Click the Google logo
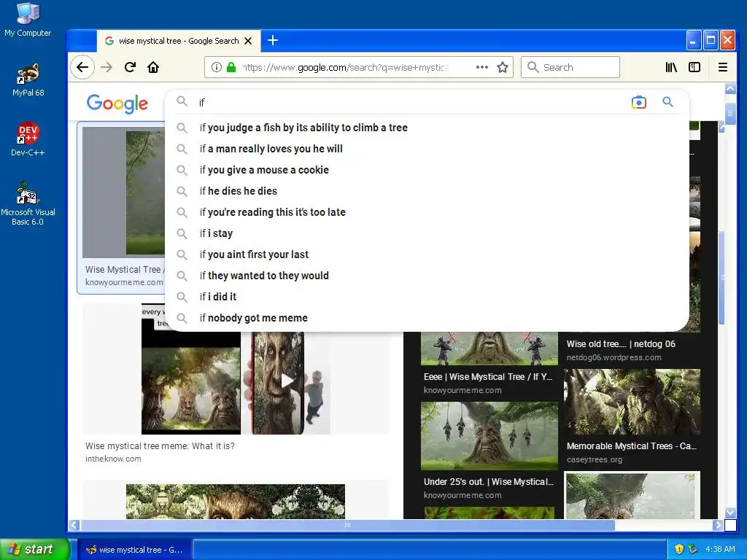This screenshot has height=560, width=747. 117,103
